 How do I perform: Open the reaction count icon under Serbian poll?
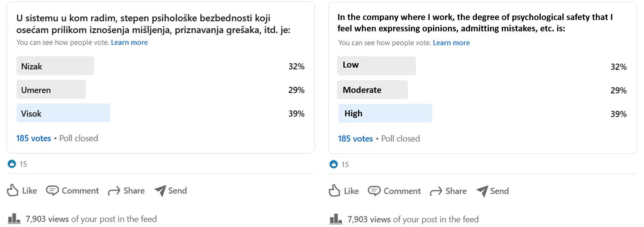coord(12,164)
